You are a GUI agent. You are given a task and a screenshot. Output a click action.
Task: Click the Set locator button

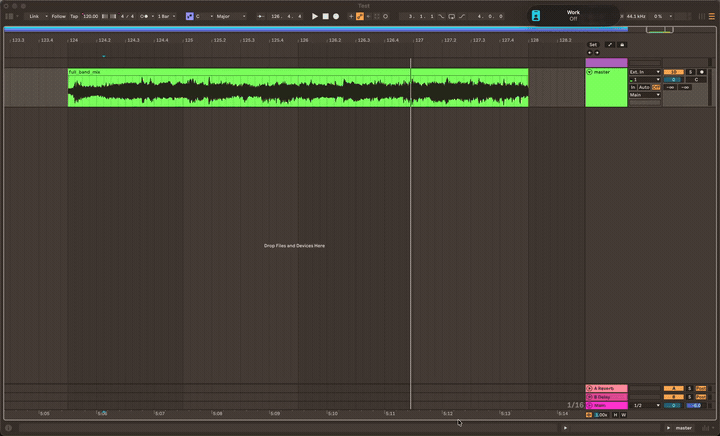tap(593, 45)
